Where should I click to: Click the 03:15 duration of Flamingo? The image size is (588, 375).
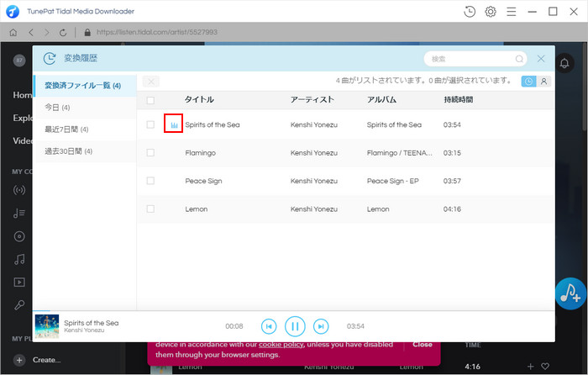452,153
